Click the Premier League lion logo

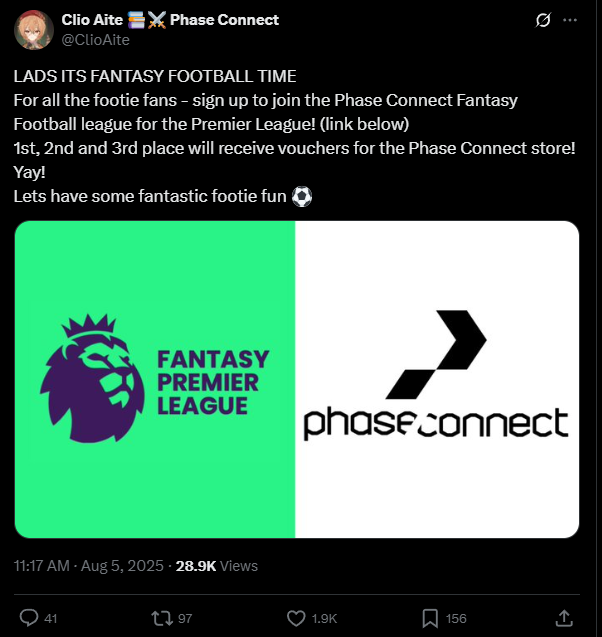point(92,378)
